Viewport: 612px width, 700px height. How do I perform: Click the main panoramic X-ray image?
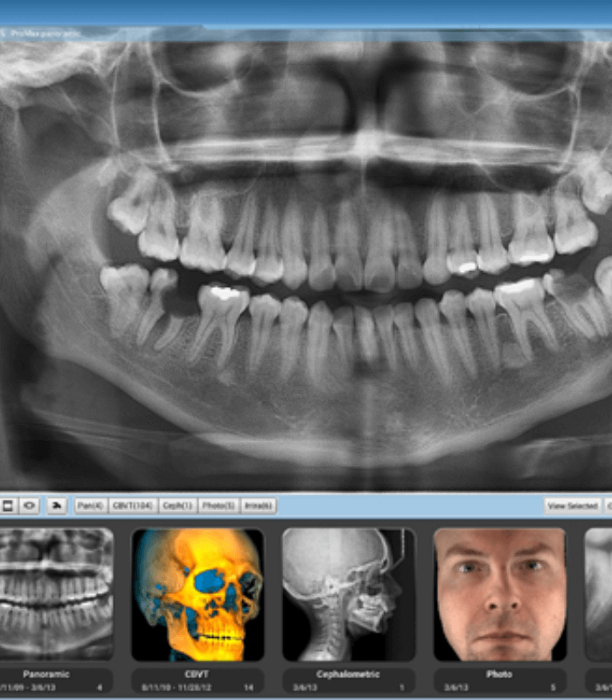click(306, 262)
